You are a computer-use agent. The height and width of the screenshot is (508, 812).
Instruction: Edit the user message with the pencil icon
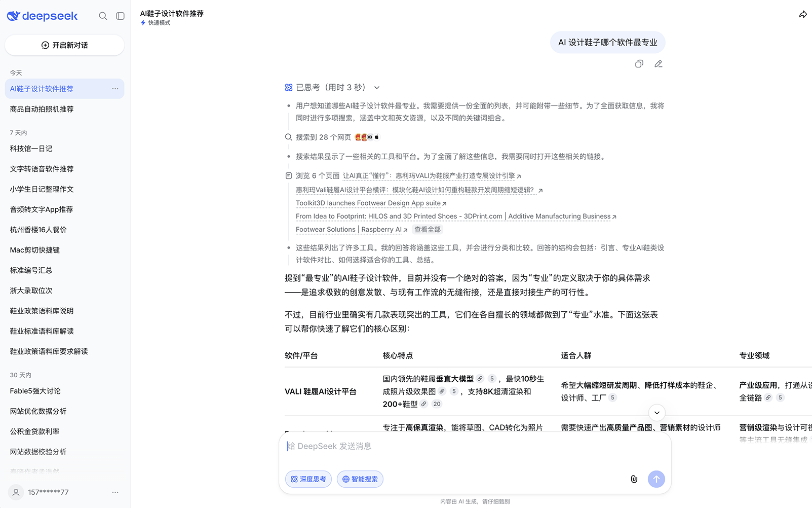pyautogui.click(x=659, y=64)
